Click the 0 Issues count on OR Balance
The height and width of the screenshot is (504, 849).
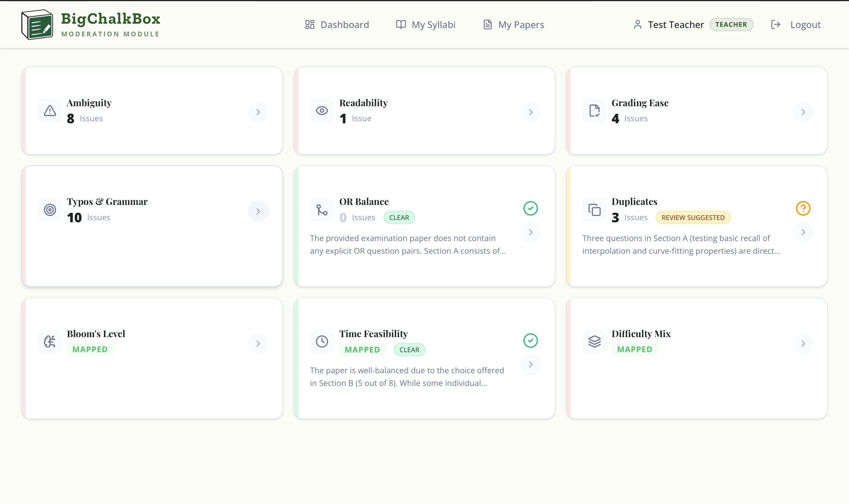click(357, 217)
